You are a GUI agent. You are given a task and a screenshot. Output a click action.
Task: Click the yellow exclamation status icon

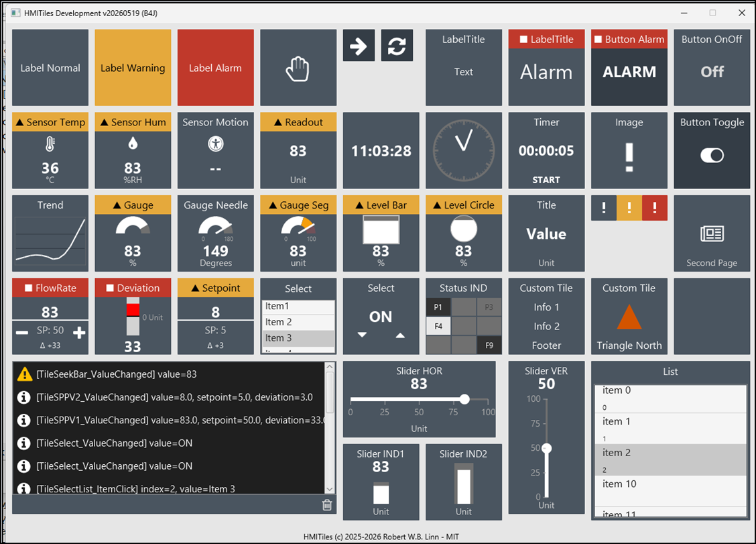pyautogui.click(x=629, y=208)
